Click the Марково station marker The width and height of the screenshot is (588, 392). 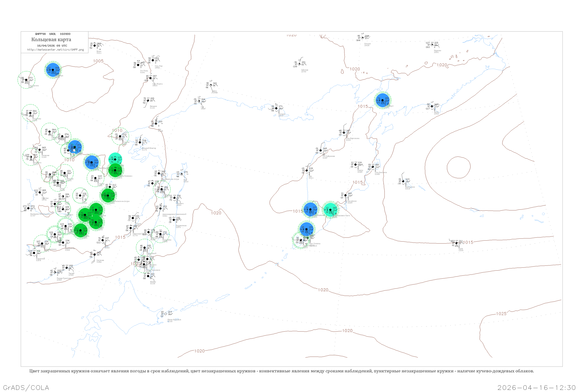click(x=432, y=45)
